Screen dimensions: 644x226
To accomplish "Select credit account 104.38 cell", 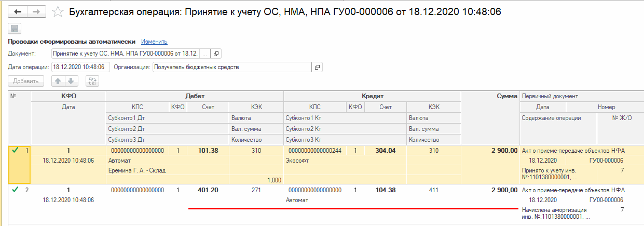I will click(385, 190).
